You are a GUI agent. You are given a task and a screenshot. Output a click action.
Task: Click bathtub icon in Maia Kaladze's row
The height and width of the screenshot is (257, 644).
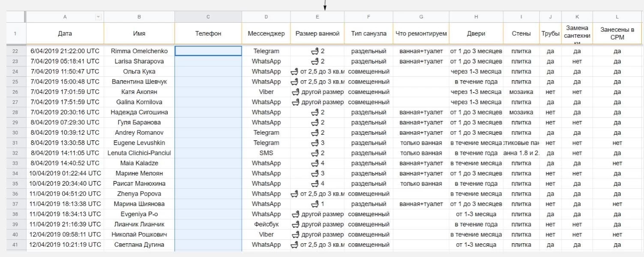coord(315,163)
